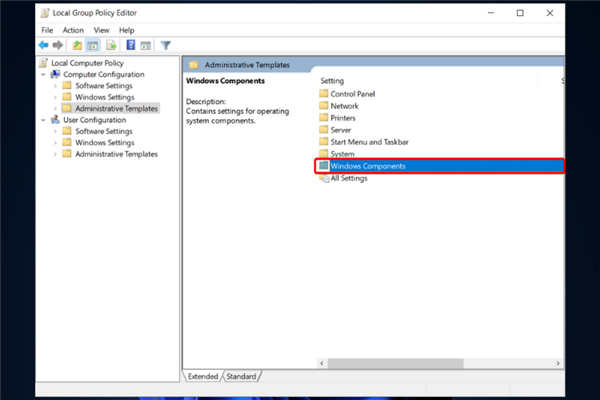The width and height of the screenshot is (600, 400).
Task: Click the Filter funnel icon
Action: pyautogui.click(x=165, y=45)
